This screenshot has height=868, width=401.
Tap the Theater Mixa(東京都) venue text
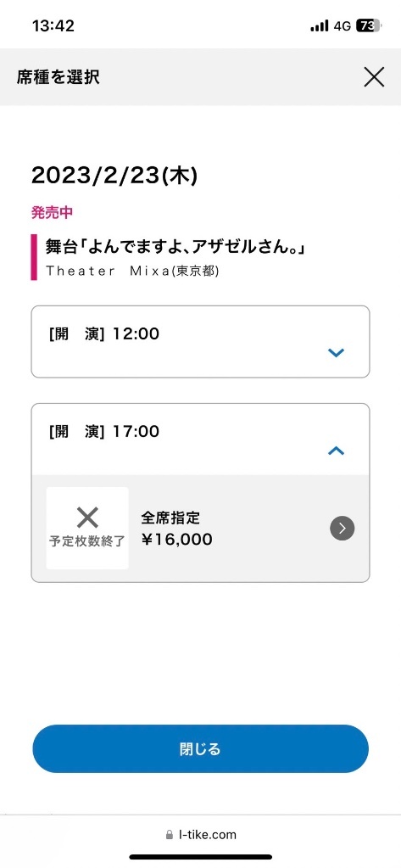click(132, 272)
